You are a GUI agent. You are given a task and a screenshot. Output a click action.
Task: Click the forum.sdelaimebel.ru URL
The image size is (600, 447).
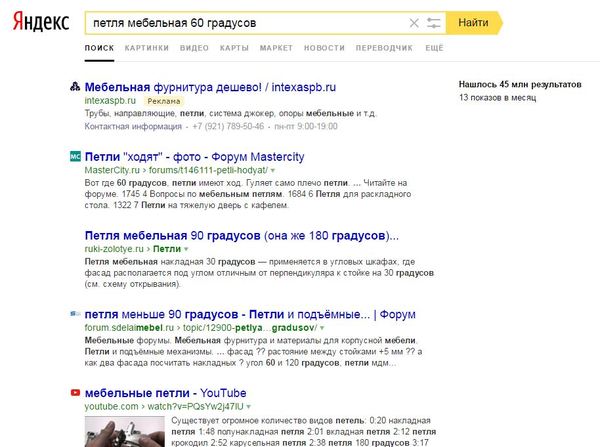pos(129,328)
